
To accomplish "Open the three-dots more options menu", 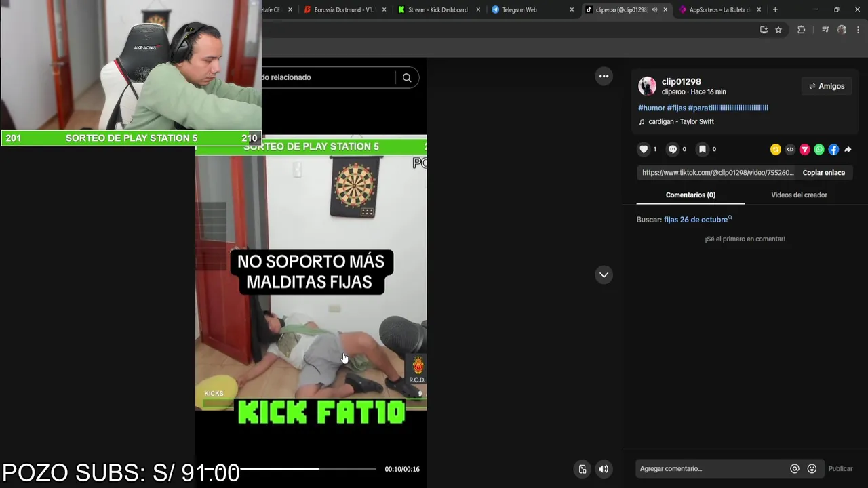I will 604,76.
